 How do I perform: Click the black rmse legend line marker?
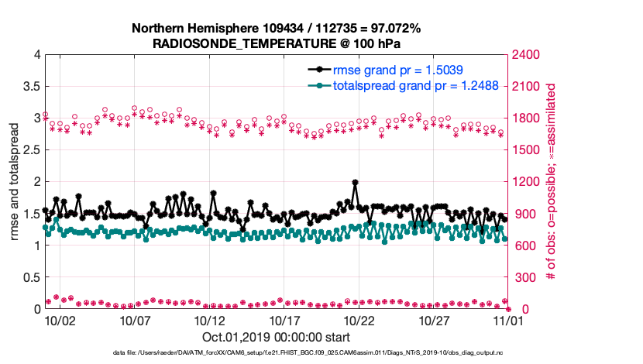[x=318, y=70]
